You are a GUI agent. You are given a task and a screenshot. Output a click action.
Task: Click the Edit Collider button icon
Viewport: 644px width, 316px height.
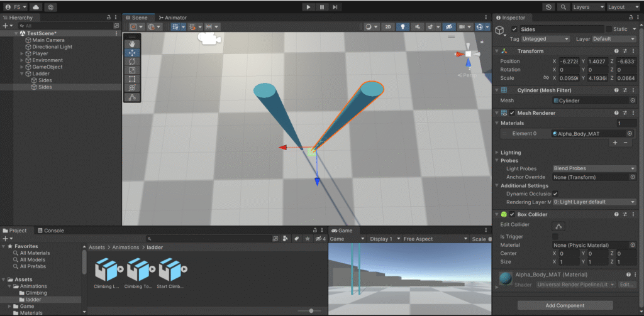coord(558,226)
